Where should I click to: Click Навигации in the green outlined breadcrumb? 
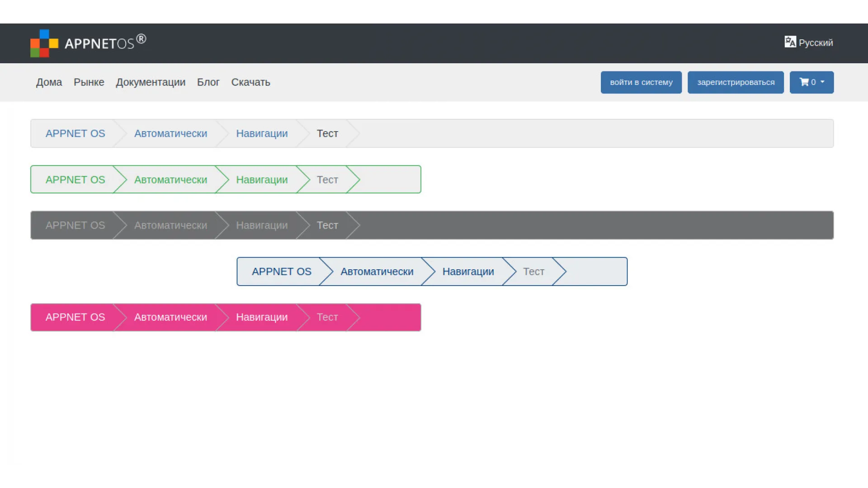coord(262,179)
